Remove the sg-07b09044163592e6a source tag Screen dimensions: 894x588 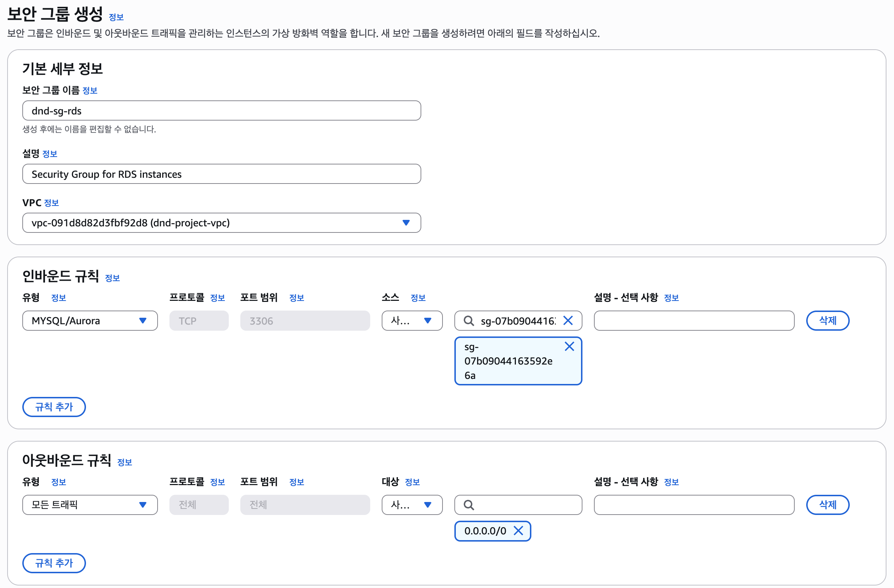(x=569, y=347)
